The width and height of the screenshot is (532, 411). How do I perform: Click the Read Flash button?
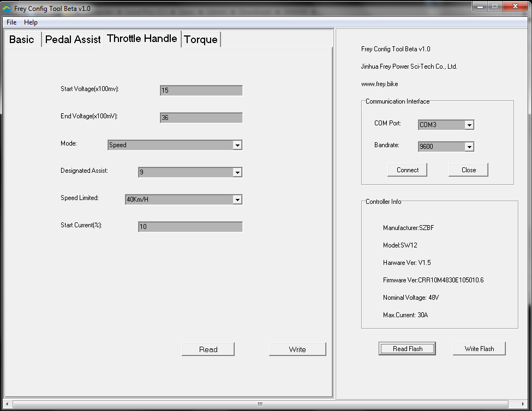point(407,348)
